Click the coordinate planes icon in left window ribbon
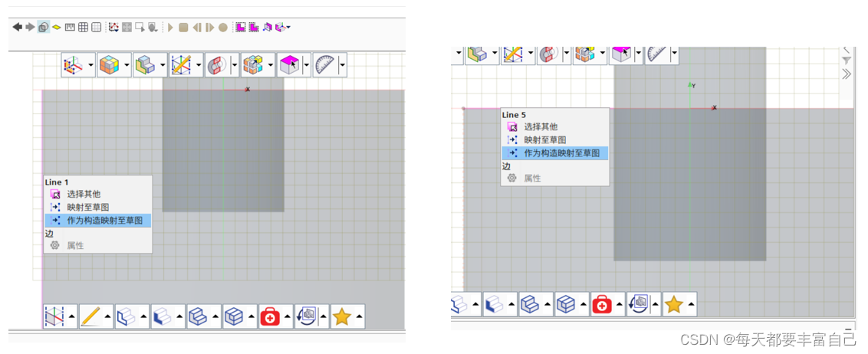 [x=73, y=65]
